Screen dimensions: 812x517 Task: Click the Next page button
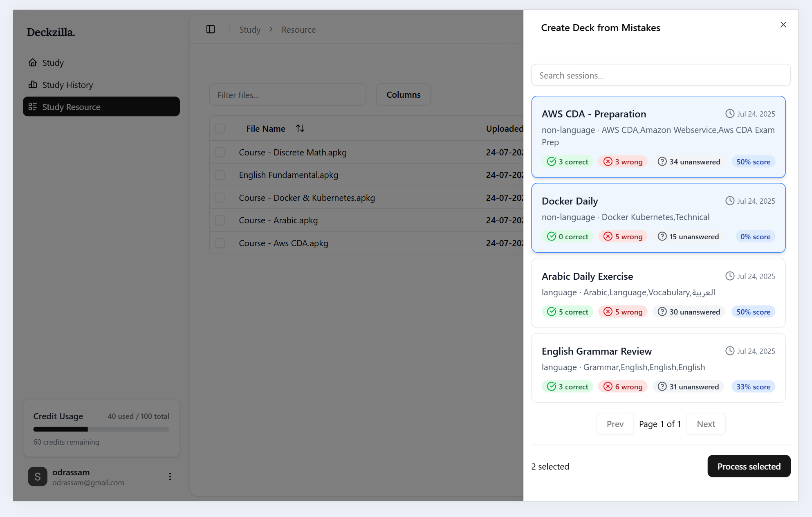click(x=706, y=424)
